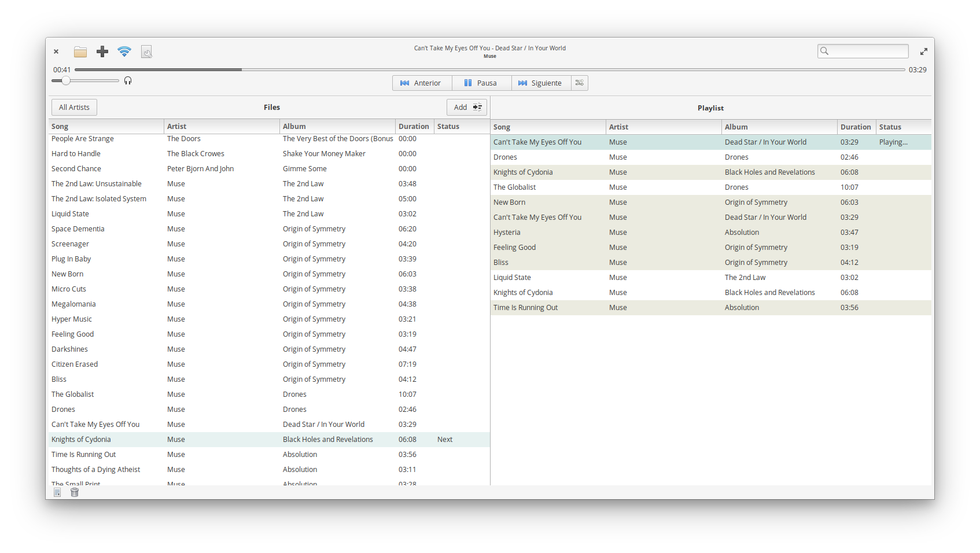Sort Files list by Album column
980x553 pixels.
tap(337, 126)
